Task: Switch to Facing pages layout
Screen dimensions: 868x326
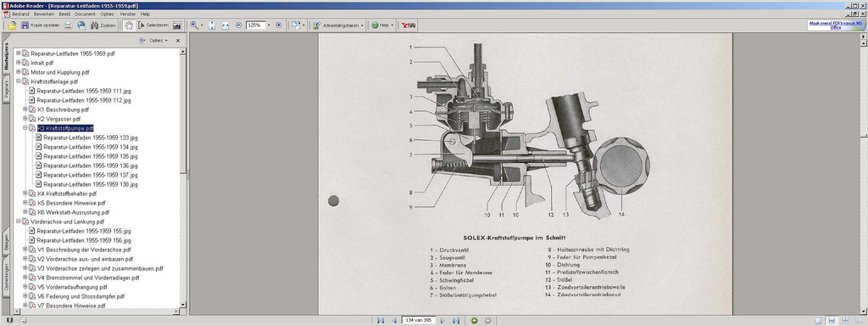Action: pos(859,320)
